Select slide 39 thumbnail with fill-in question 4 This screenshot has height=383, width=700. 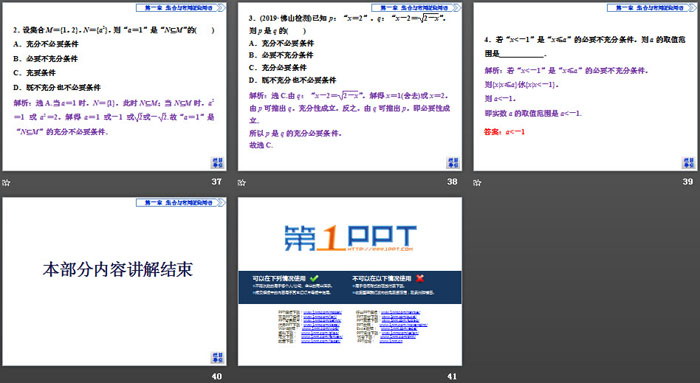[585, 87]
